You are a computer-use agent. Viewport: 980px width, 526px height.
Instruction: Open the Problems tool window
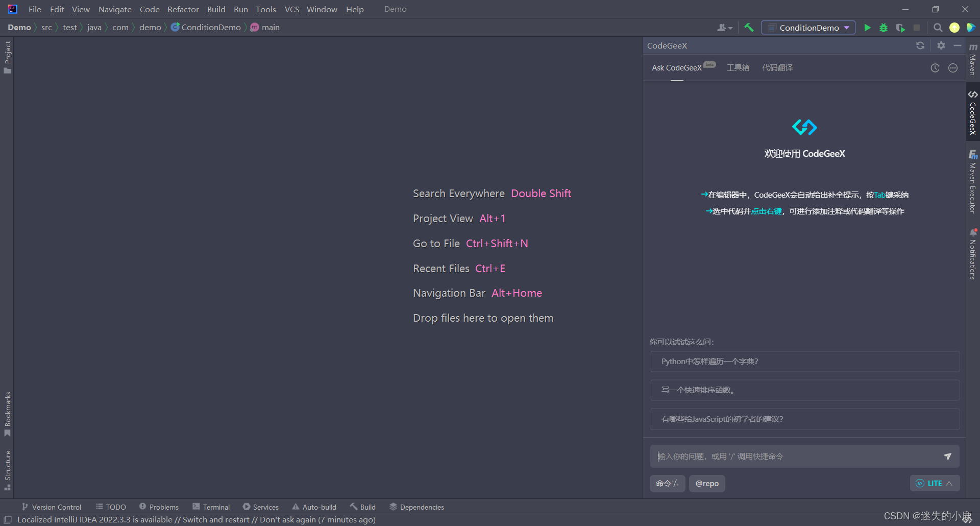click(159, 507)
